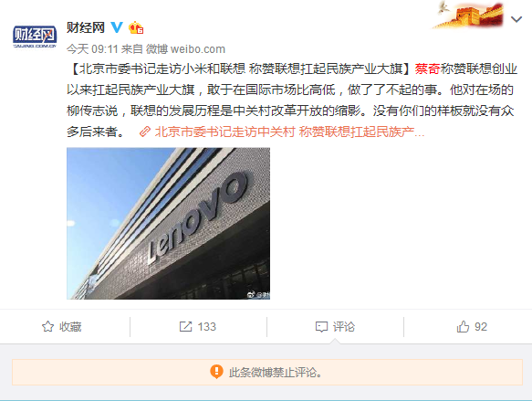Expand the post options chevron menu
Viewport: 532px width, 401px height.
516,19
